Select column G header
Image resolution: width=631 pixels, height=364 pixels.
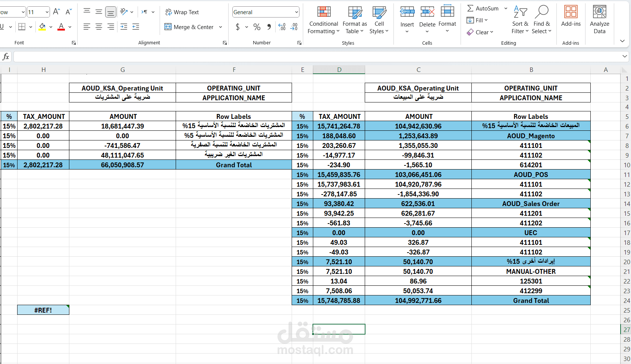coord(123,70)
